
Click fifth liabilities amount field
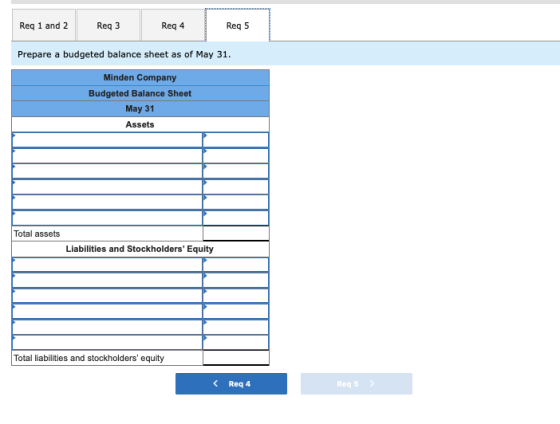coord(236,327)
